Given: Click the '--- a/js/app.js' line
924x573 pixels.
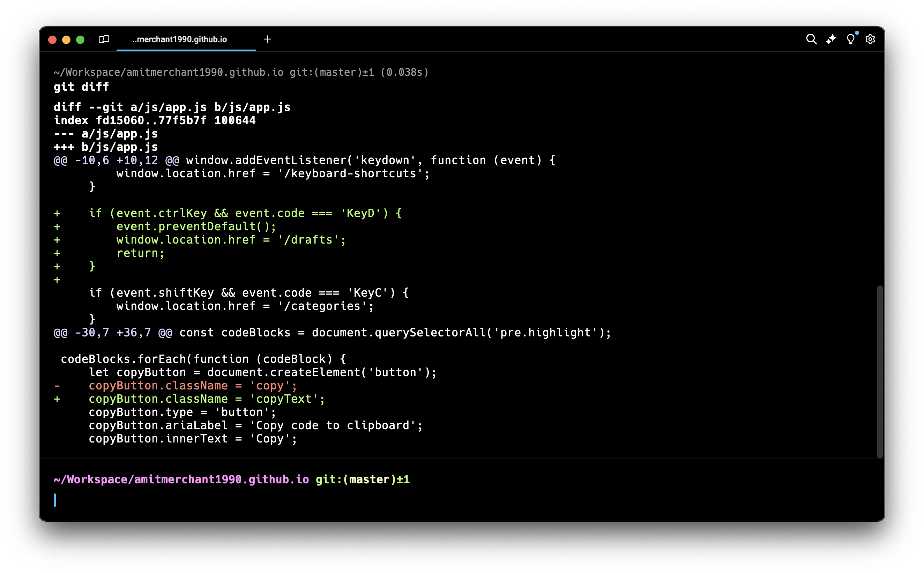Looking at the screenshot, I should point(106,134).
